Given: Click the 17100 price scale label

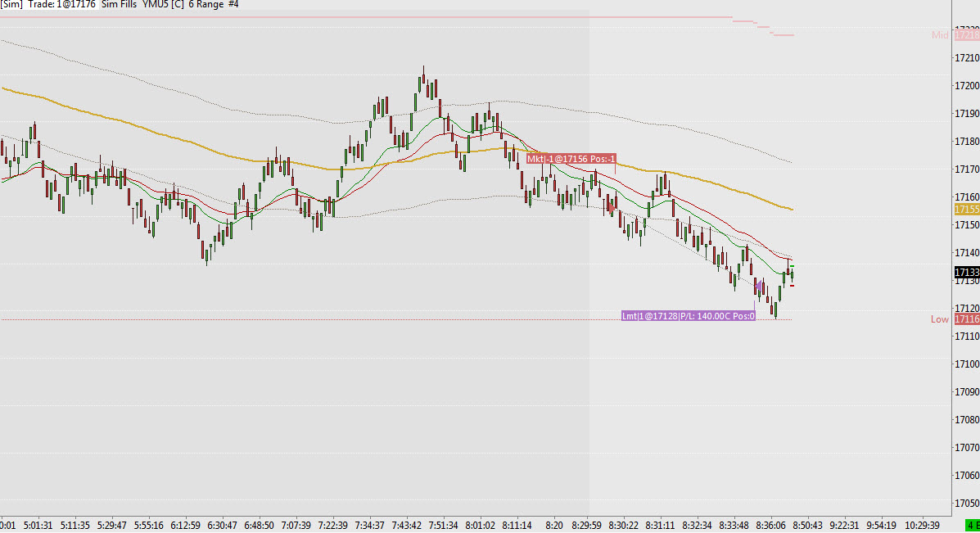Looking at the screenshot, I should 967,364.
